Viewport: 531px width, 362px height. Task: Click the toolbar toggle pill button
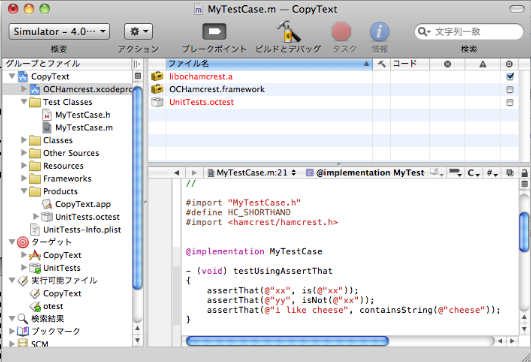[x=517, y=9]
